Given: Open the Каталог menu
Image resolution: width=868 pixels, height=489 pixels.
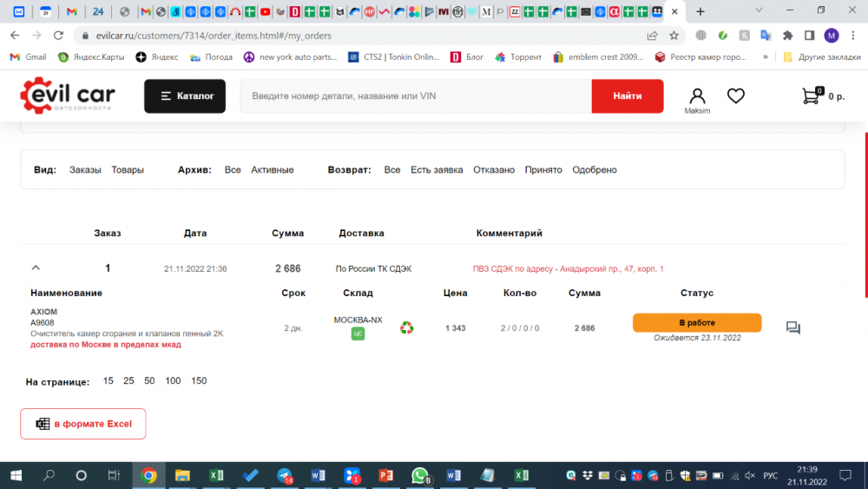Looking at the screenshot, I should 185,96.
